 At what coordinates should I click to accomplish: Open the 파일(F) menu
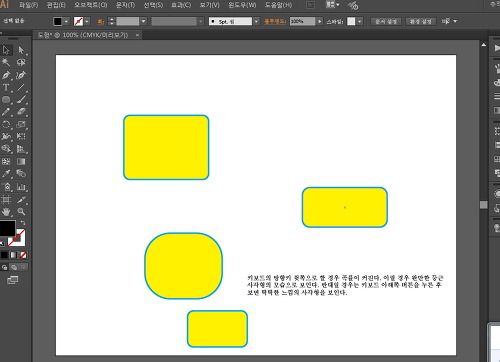(28, 5)
